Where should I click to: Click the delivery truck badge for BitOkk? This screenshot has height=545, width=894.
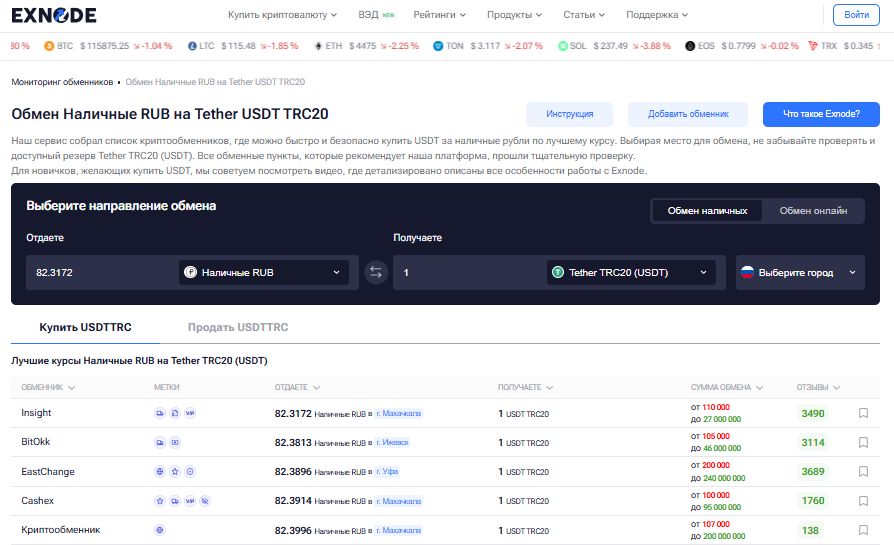(x=160, y=442)
